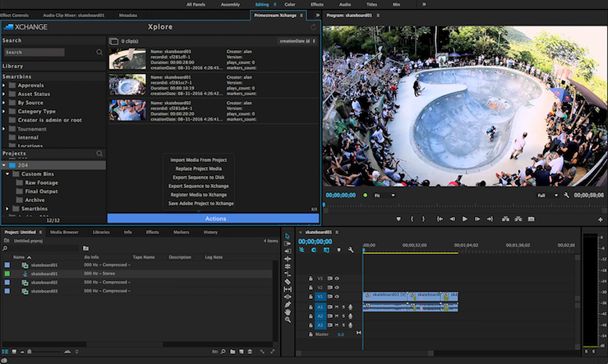Click the Xplore refresh icon

(313, 27)
